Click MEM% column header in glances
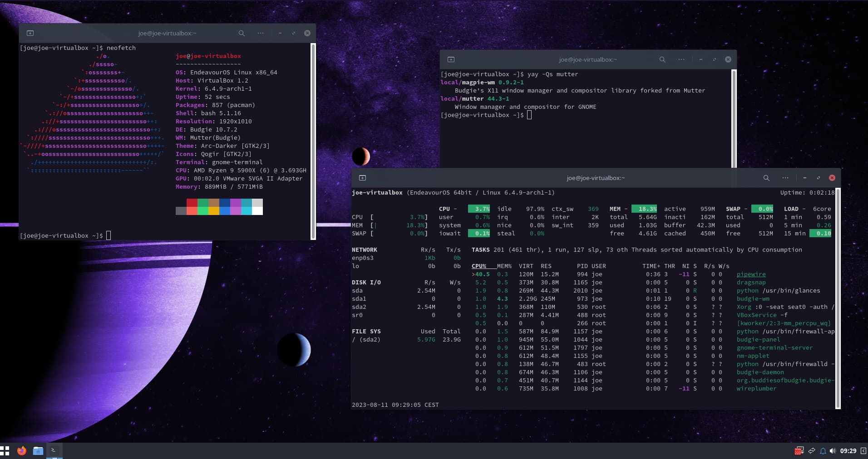The height and width of the screenshot is (459, 868). pyautogui.click(x=504, y=266)
